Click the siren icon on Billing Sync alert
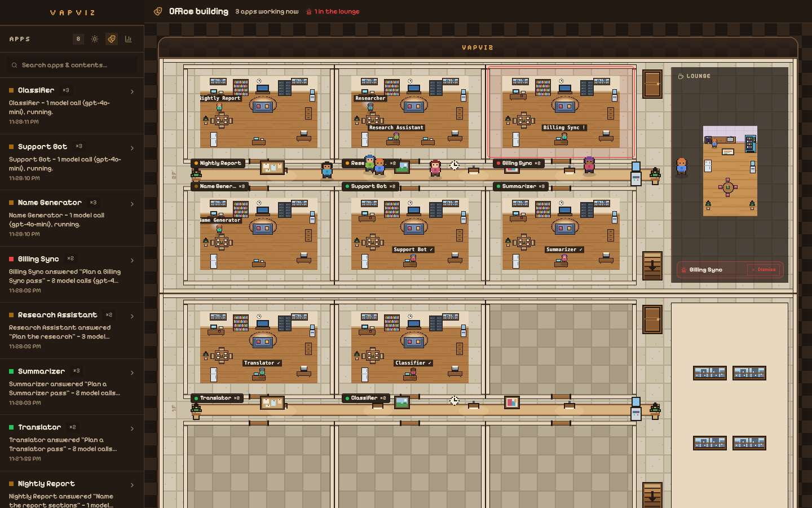This screenshot has width=812, height=508. click(x=684, y=270)
